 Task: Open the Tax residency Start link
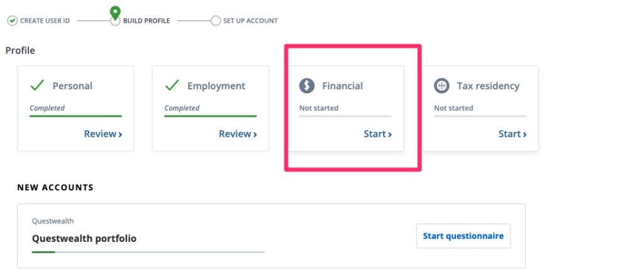(513, 134)
